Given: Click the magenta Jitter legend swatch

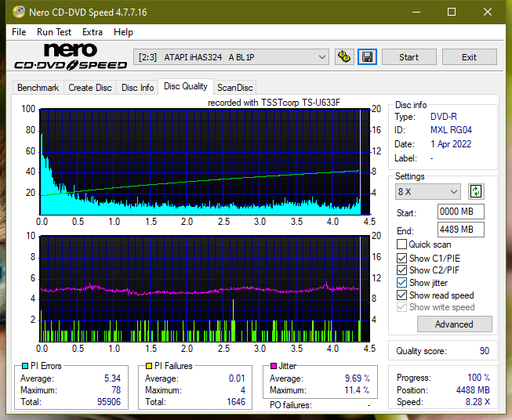Looking at the screenshot, I should pyautogui.click(x=274, y=366).
